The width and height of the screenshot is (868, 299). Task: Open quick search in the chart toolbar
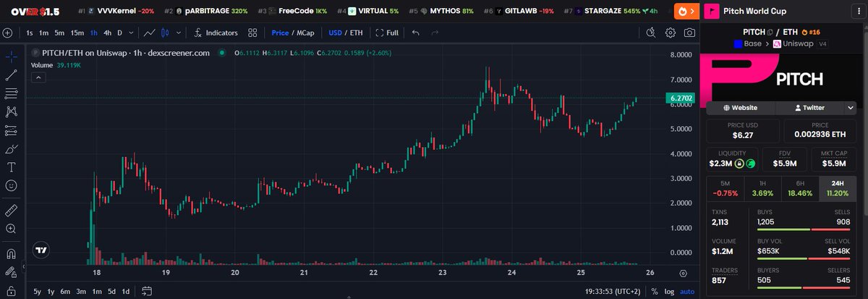(x=651, y=33)
